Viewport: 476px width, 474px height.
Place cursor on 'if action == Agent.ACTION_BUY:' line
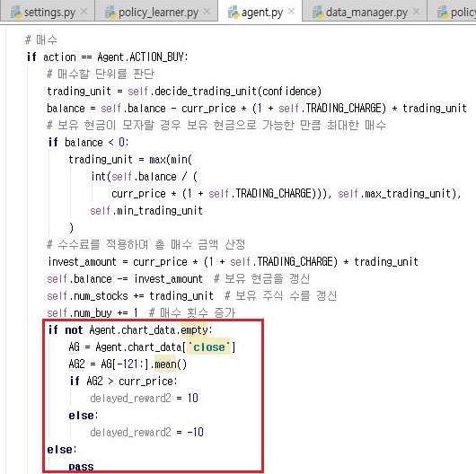pyautogui.click(x=108, y=57)
